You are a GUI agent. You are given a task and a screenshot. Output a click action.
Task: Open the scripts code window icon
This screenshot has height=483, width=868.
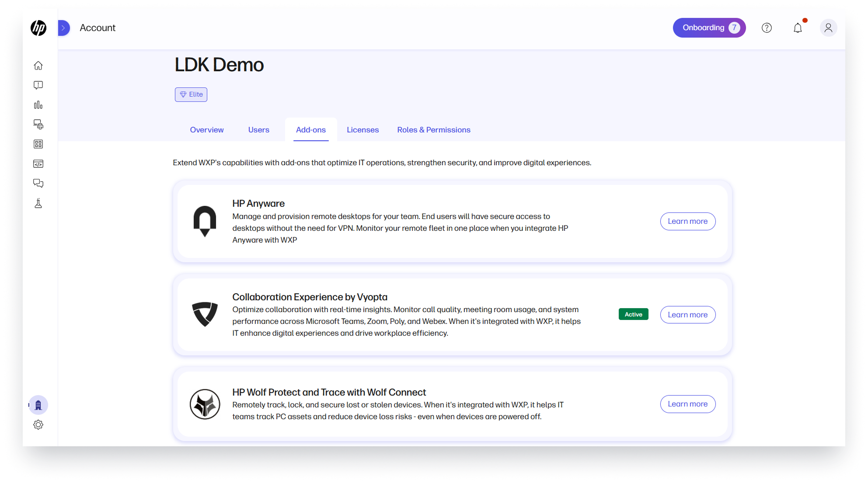[x=38, y=164]
